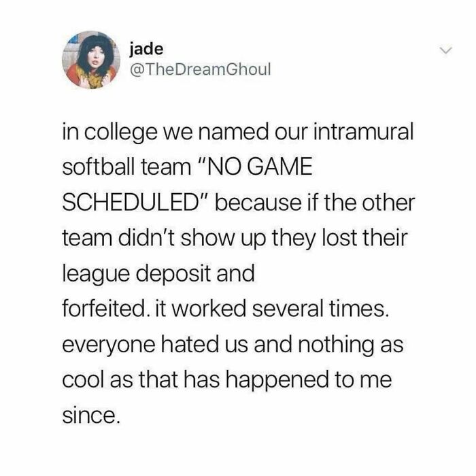Click the text "league deposit and"
This screenshot has width=476, height=476.
(x=158, y=274)
